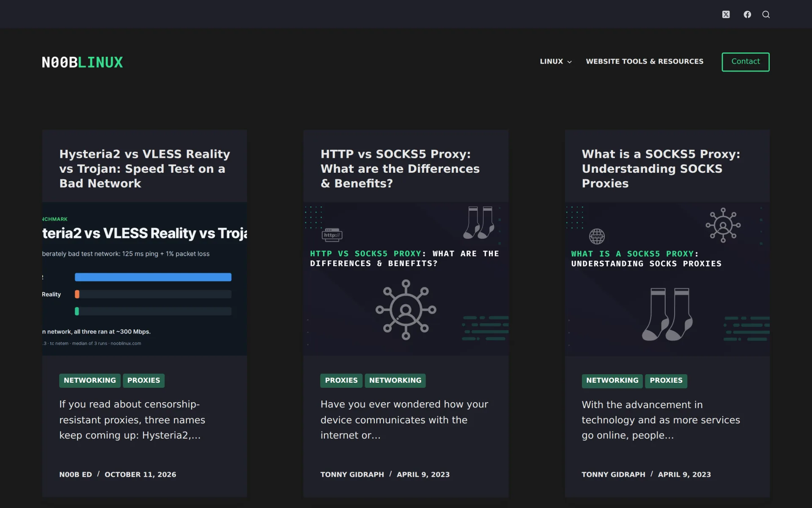Viewport: 812px width, 508px height.
Task: Open HTTP vs SOCKS5 Proxy article title
Action: point(400,168)
